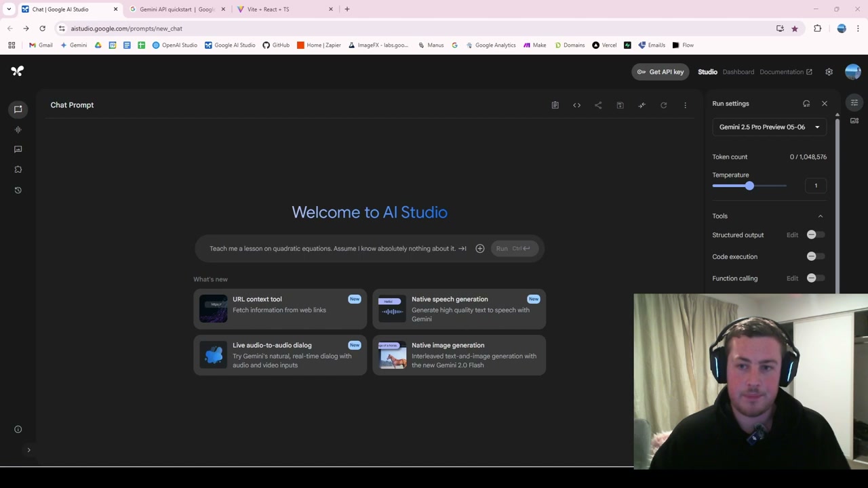
Task: Click the plus insert media icon
Action: click(x=480, y=249)
